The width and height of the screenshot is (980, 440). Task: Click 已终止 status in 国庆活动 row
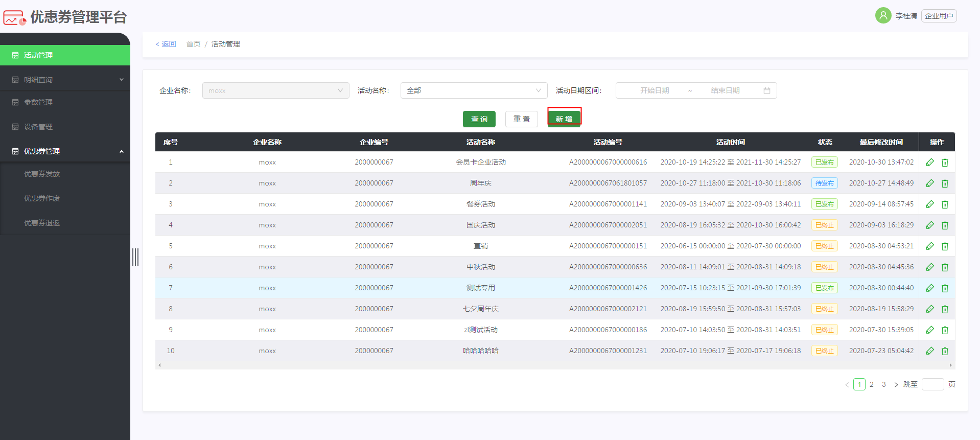pyautogui.click(x=825, y=225)
